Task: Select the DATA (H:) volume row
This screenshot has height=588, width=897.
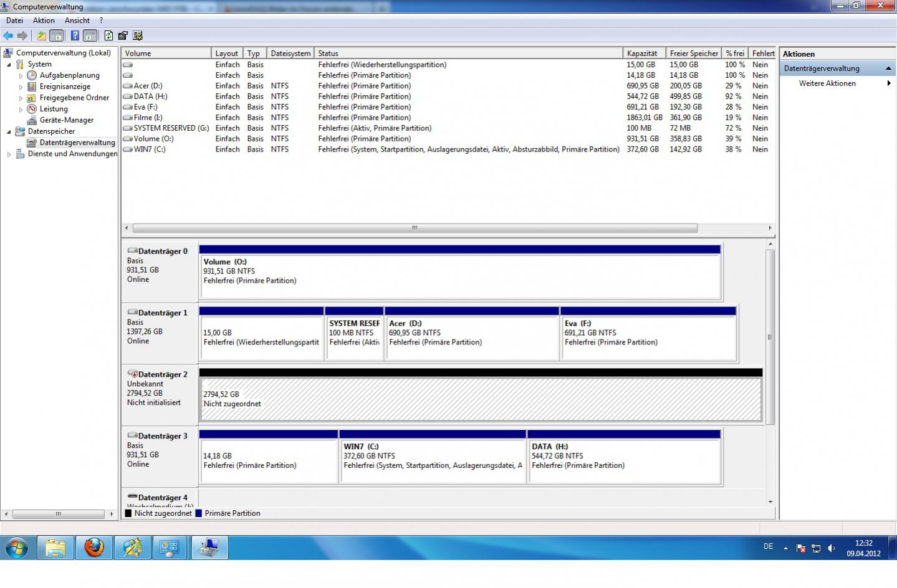Action: tap(449, 97)
